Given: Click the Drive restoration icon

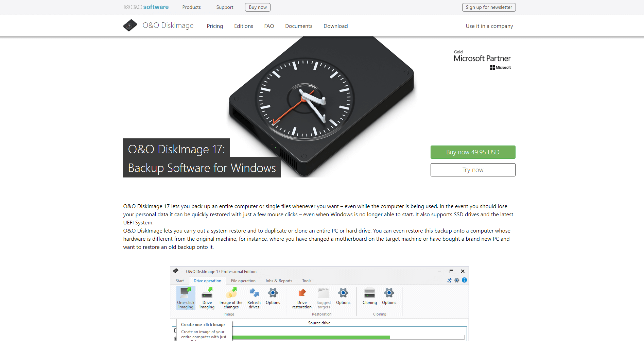Looking at the screenshot, I should click(302, 298).
